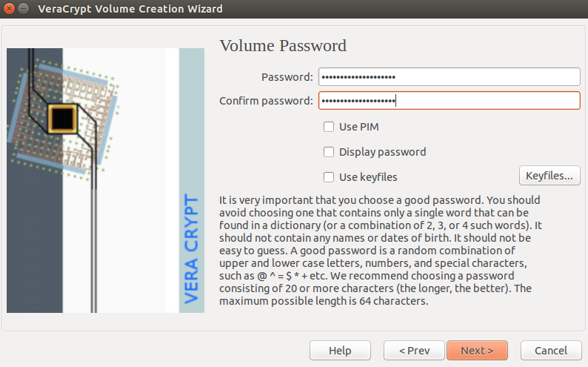588x367 pixels.
Task: Check the Use keyfiles option
Action: (x=329, y=177)
